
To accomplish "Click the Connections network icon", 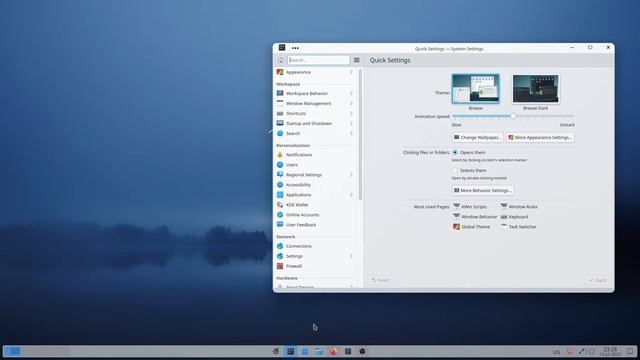I will coord(280,246).
